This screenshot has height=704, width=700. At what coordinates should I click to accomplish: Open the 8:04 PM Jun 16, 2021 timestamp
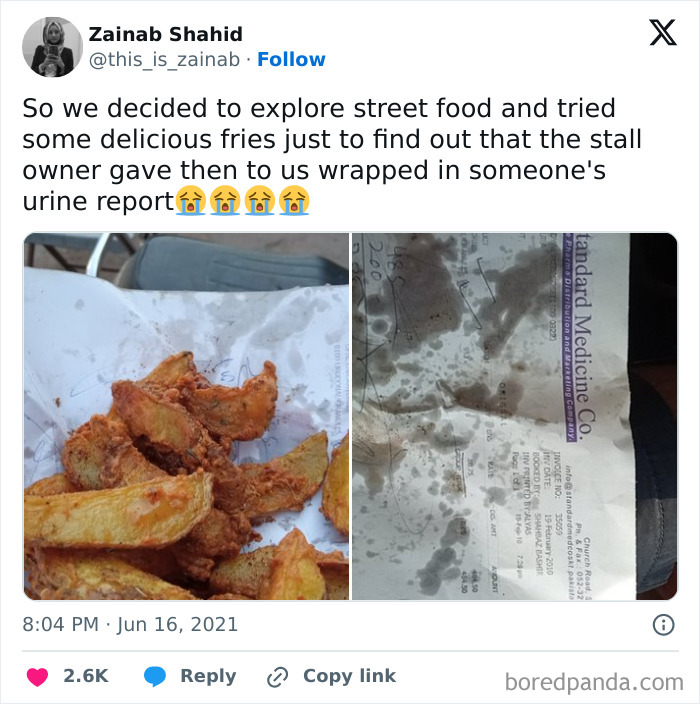point(130,625)
